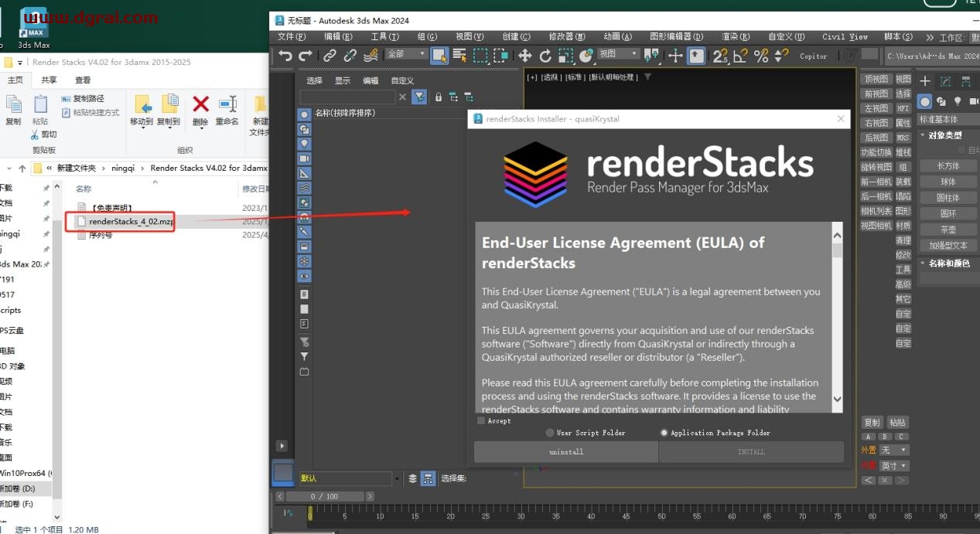
Task: Open the 无 dropdown next to 外置
Action: pyautogui.click(x=895, y=450)
